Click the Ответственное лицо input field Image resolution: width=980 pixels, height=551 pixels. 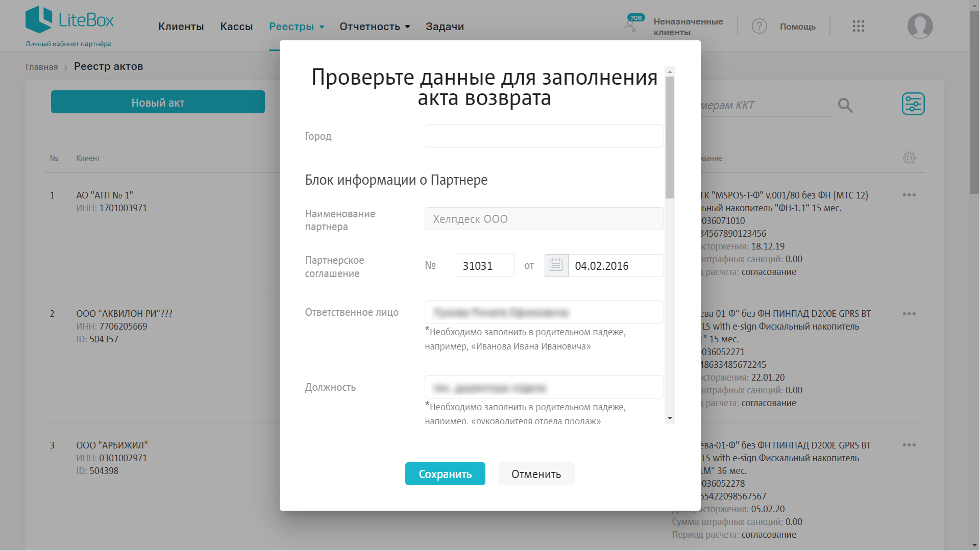tap(544, 312)
